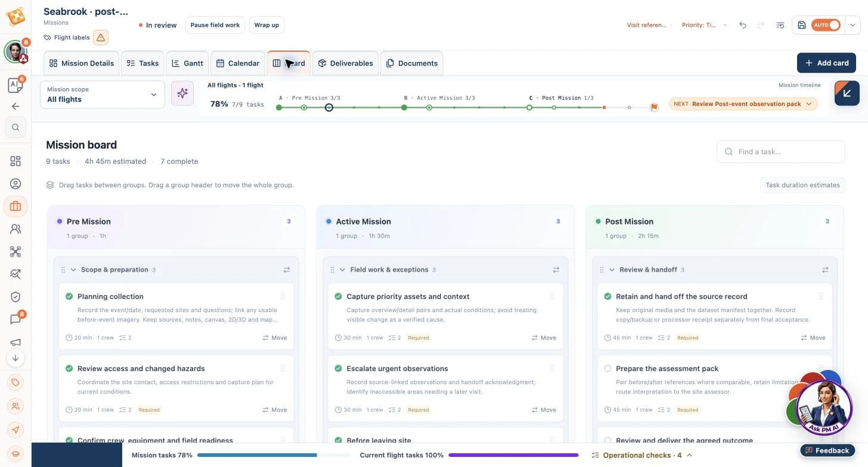This screenshot has height=467, width=868.
Task: Click the Add card button
Action: 826,63
